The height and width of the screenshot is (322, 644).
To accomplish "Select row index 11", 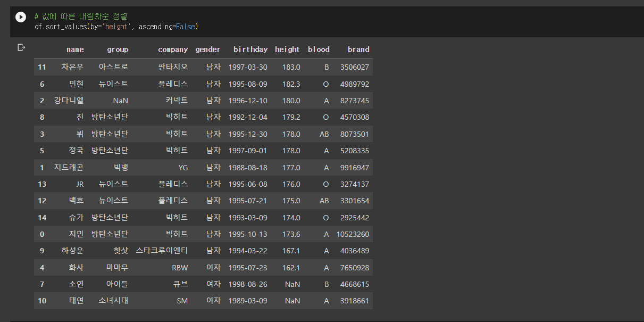I will pos(42,67).
